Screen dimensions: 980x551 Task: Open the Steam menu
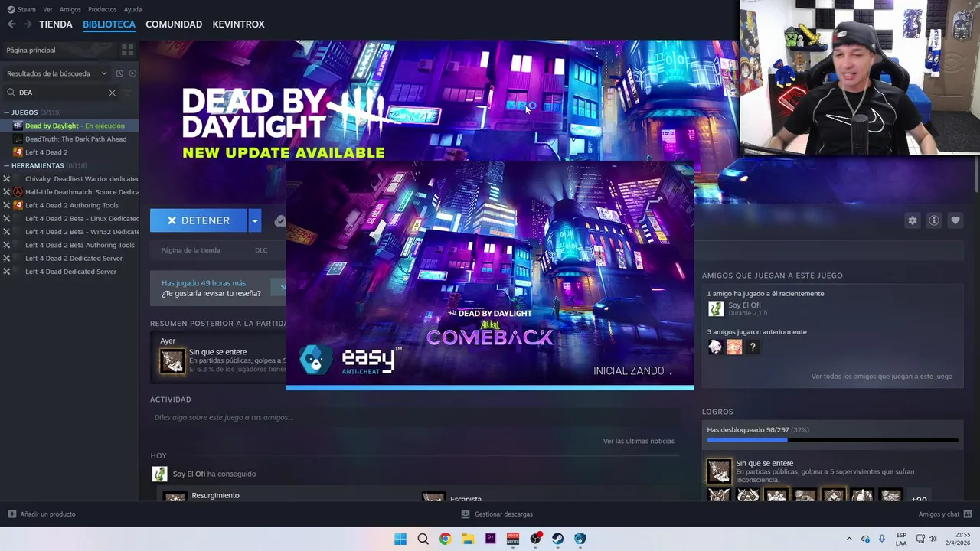[x=22, y=9]
